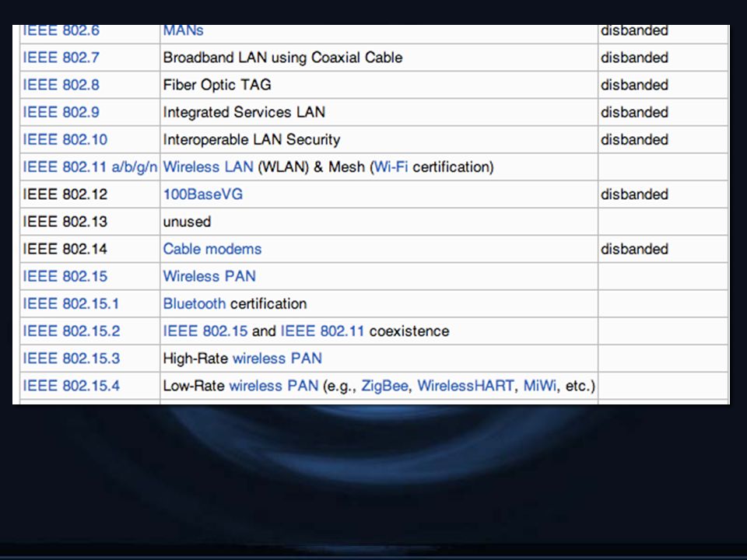Click 'disbanded' in the IEEE 802.9 row
The width and height of the screenshot is (747, 560).
[635, 112]
